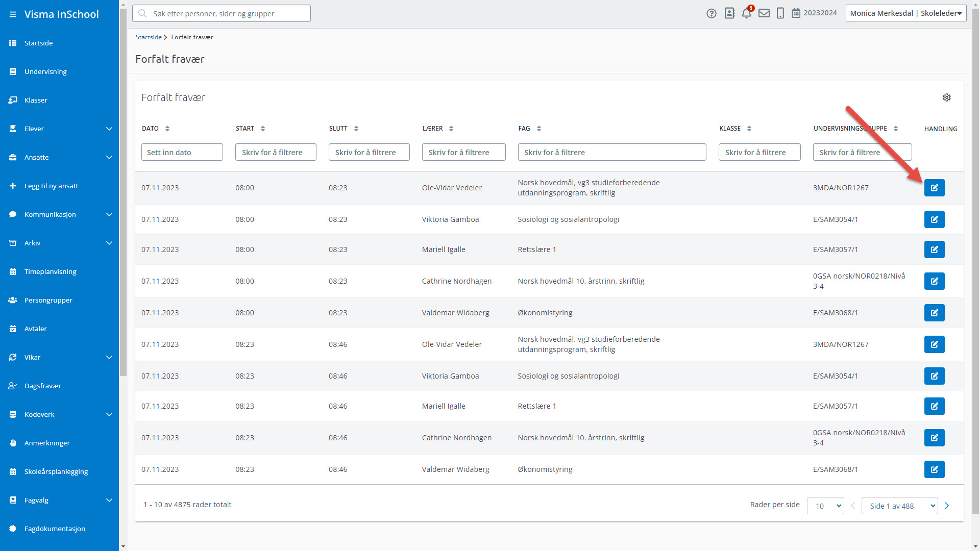Go to Startside in sidebar
This screenshot has height=551, width=980.
tap(59, 43)
